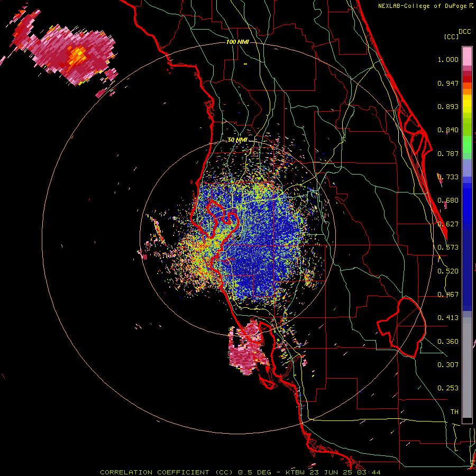Select the 0.840 scale value
Image resolution: width=476 pixels, height=476 pixels.
(x=448, y=130)
